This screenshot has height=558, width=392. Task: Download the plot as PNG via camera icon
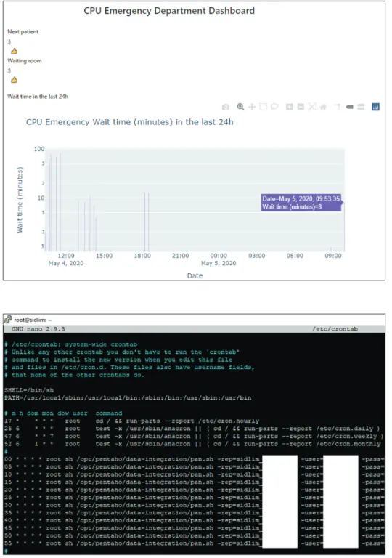point(226,107)
